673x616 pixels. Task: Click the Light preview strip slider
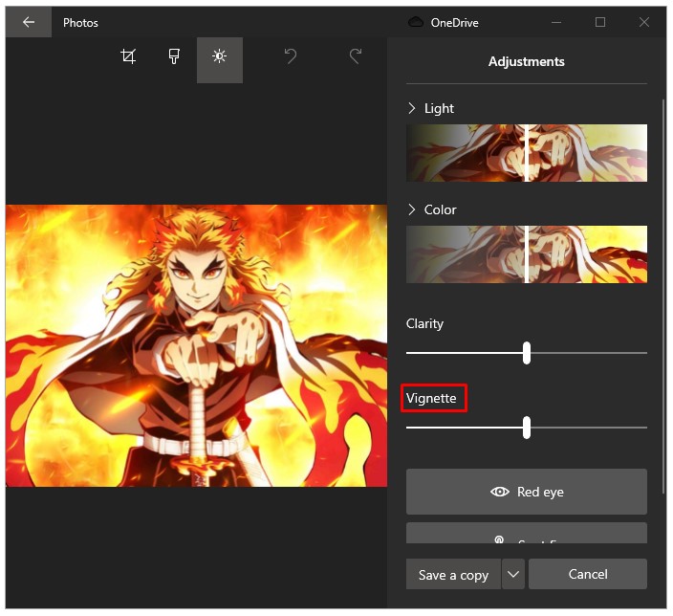point(527,153)
